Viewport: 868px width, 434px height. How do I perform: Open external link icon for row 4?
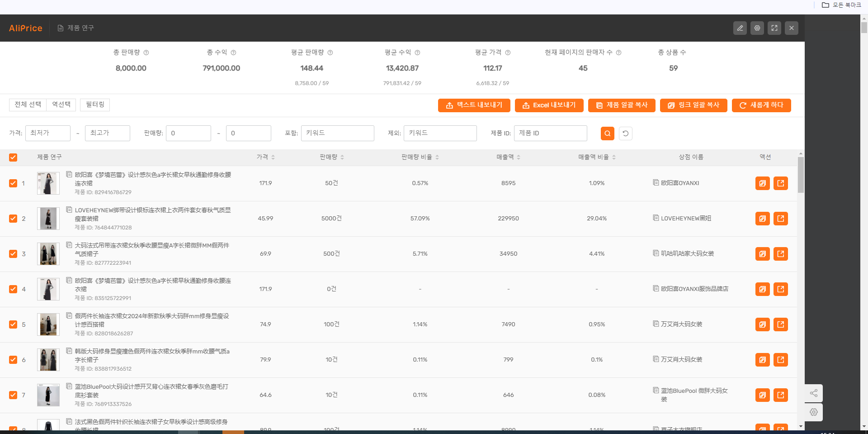click(781, 289)
